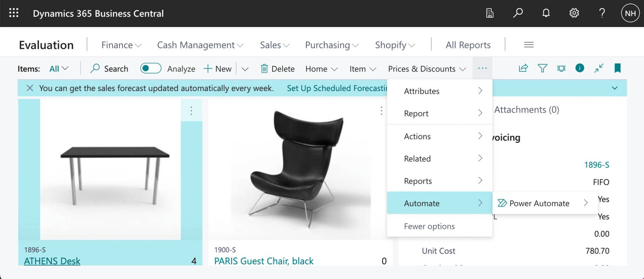644x279 pixels.
Task: Enable the Analyze toggle switch
Action: click(151, 68)
